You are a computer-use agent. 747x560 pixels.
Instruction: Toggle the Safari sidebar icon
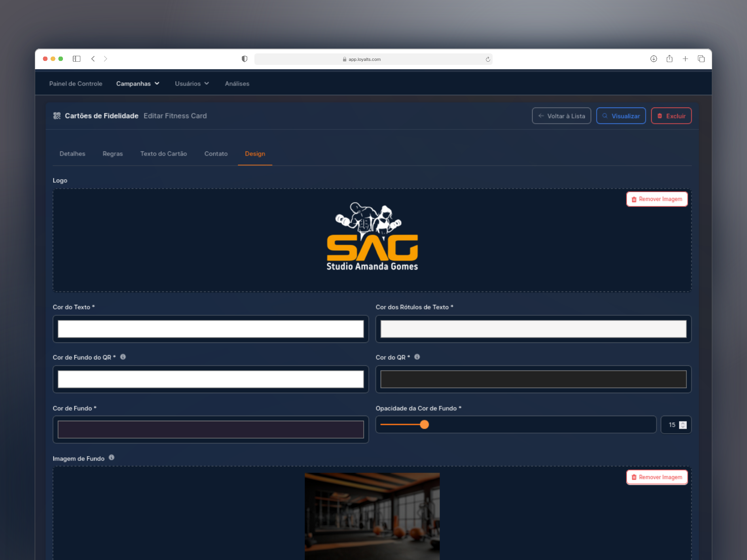(x=76, y=59)
